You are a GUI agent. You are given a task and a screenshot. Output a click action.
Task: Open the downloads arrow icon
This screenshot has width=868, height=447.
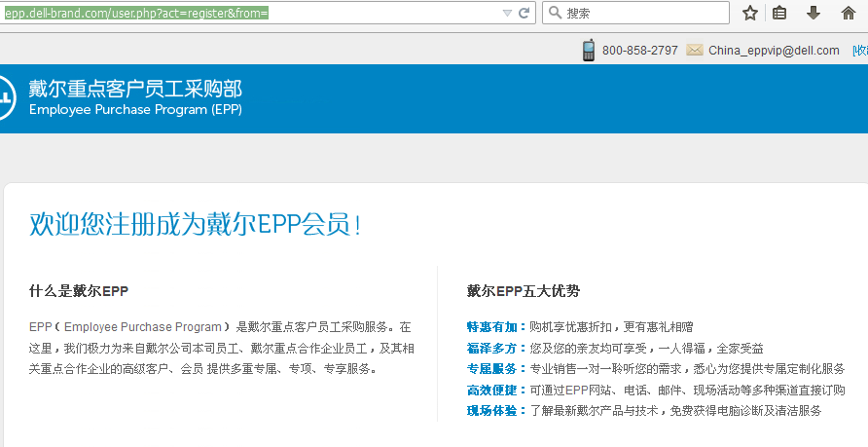(x=814, y=13)
